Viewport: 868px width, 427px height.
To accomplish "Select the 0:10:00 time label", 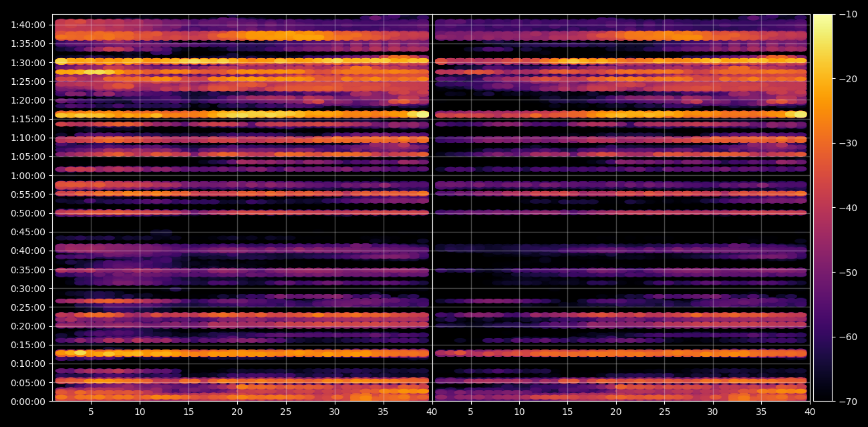I will pyautogui.click(x=28, y=364).
